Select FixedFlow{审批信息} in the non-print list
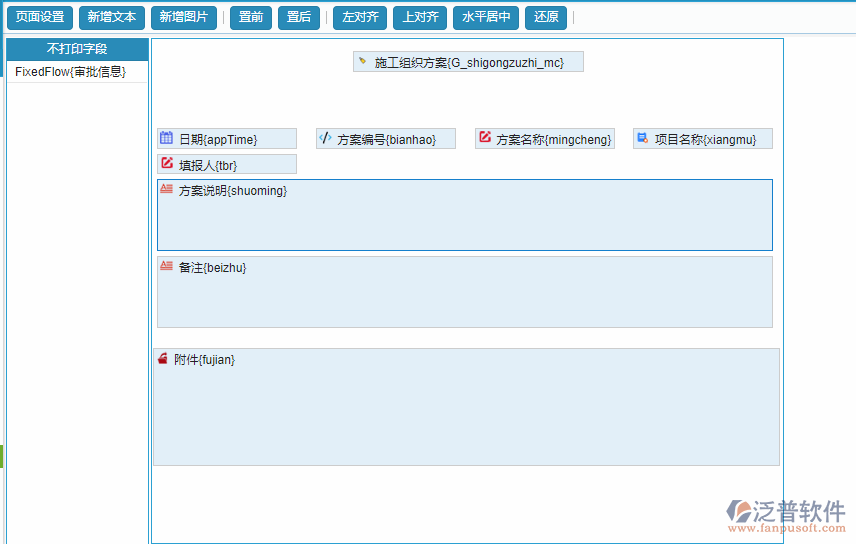This screenshot has width=856, height=544. pos(70,72)
